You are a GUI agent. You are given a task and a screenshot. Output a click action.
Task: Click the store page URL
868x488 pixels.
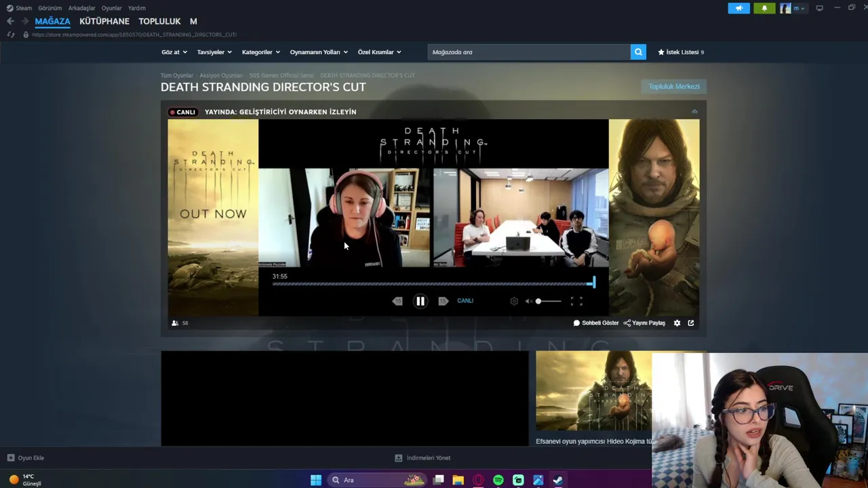click(x=134, y=35)
